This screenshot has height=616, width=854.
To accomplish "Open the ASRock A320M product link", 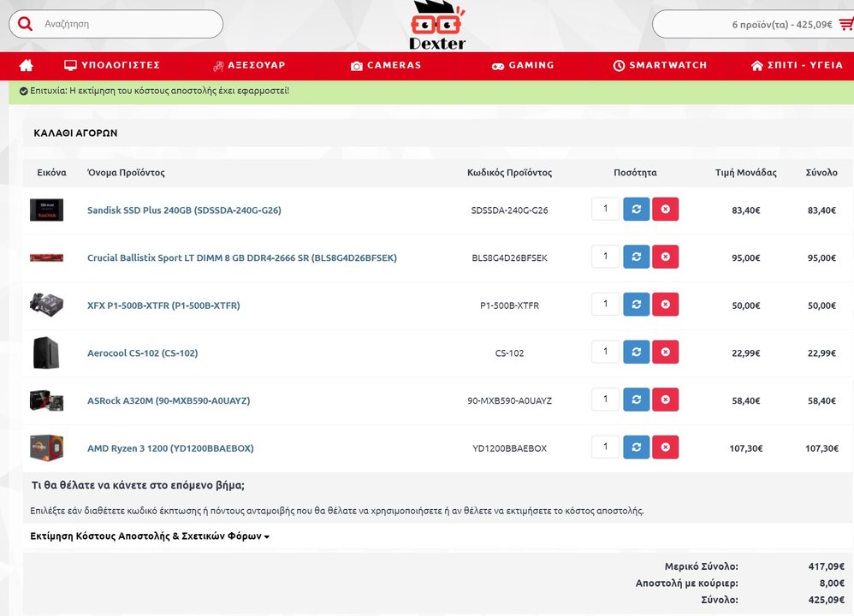I will pyautogui.click(x=169, y=401).
